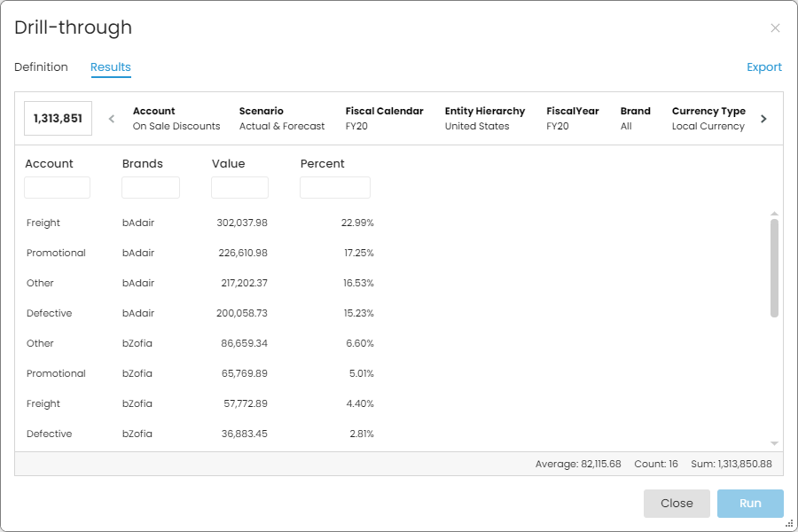Click the Run button
The width and height of the screenshot is (798, 532).
[x=750, y=504]
